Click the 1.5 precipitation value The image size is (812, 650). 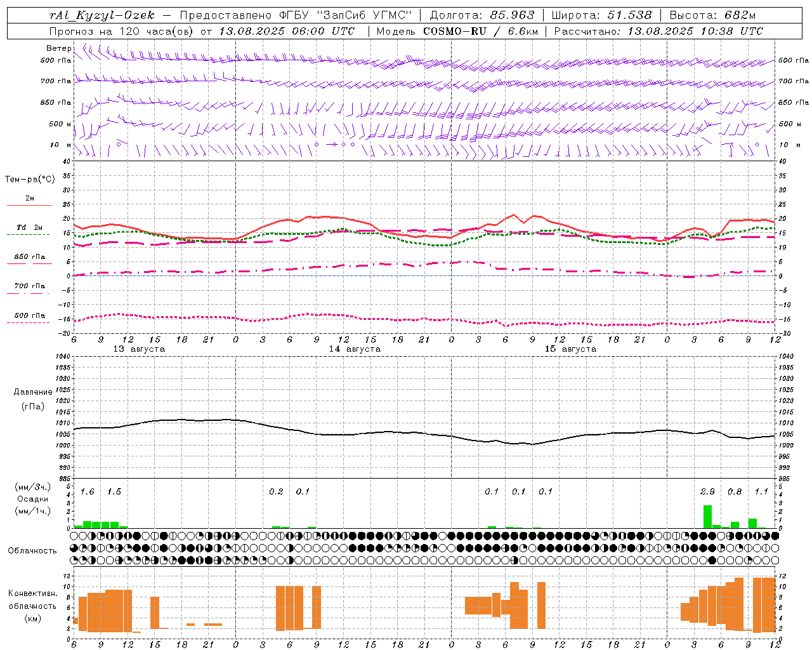pos(114,492)
